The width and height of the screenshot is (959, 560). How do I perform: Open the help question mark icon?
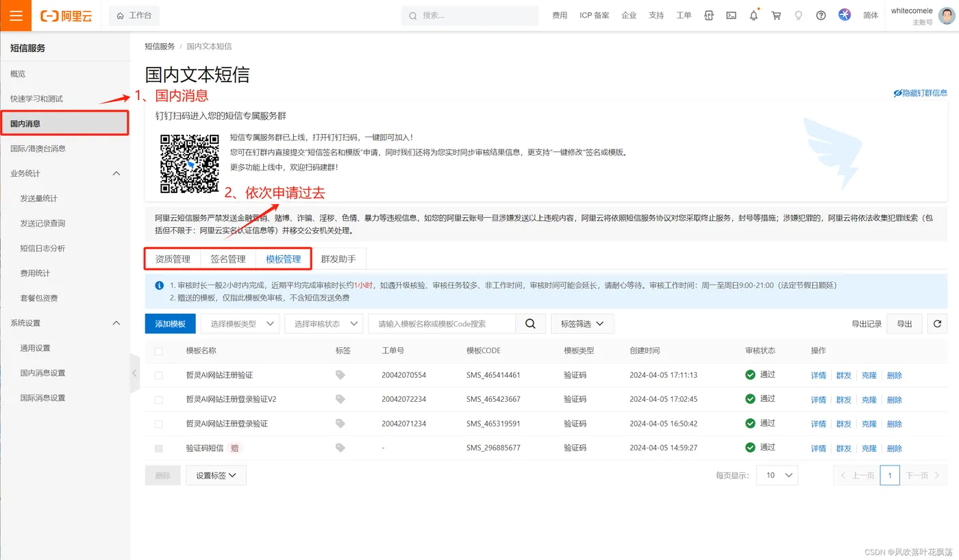point(821,15)
